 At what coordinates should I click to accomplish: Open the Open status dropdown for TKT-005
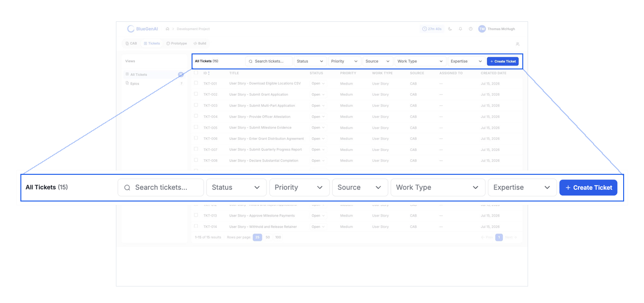tap(318, 128)
